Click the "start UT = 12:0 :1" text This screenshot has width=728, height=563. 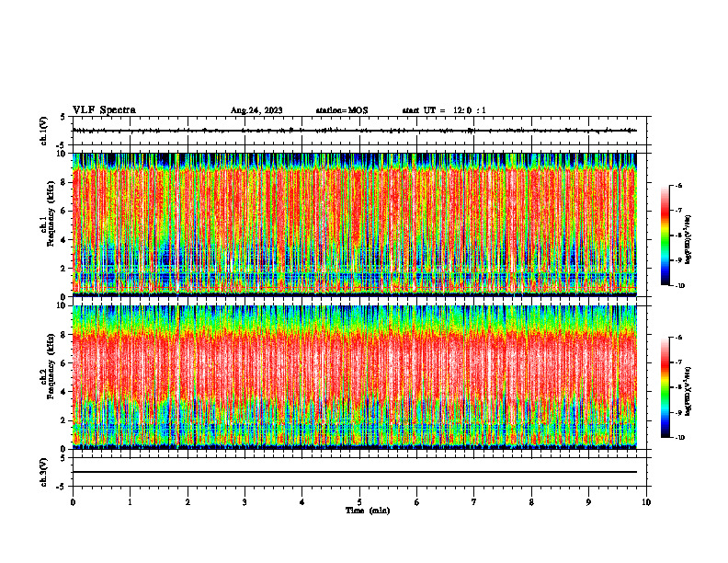click(444, 110)
